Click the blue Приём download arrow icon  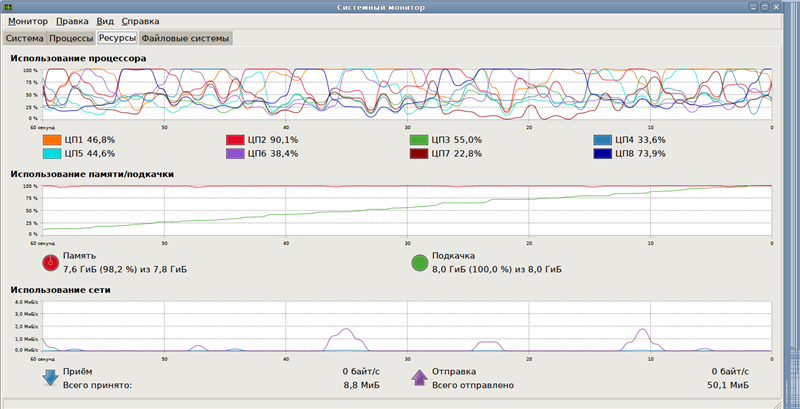[x=51, y=378]
